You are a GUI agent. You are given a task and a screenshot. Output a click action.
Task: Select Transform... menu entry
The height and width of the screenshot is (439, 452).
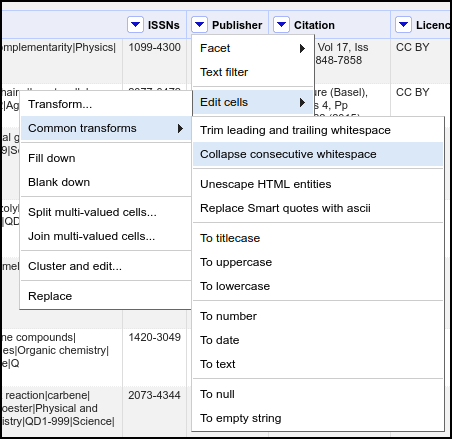106,104
